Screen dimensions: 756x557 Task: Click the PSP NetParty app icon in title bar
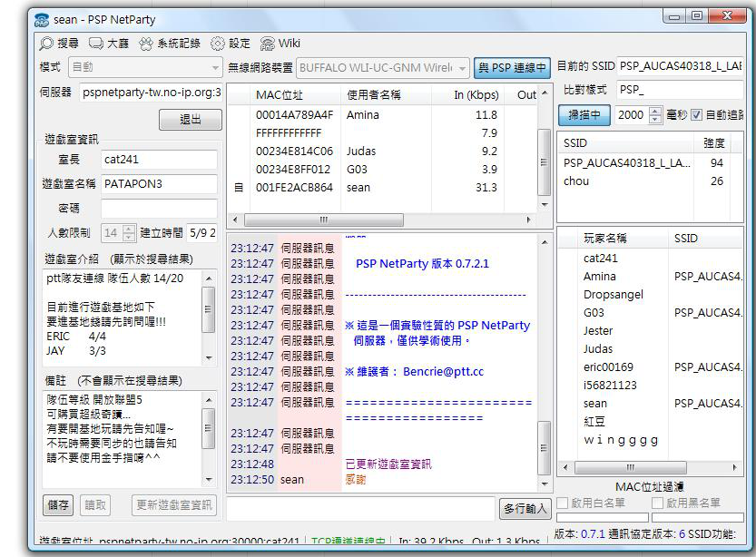42,20
